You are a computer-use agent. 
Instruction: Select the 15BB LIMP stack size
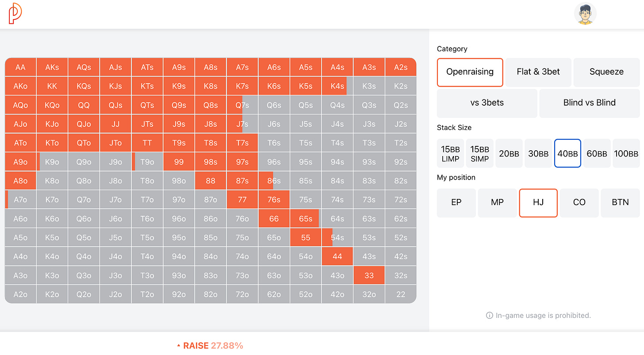click(x=450, y=153)
